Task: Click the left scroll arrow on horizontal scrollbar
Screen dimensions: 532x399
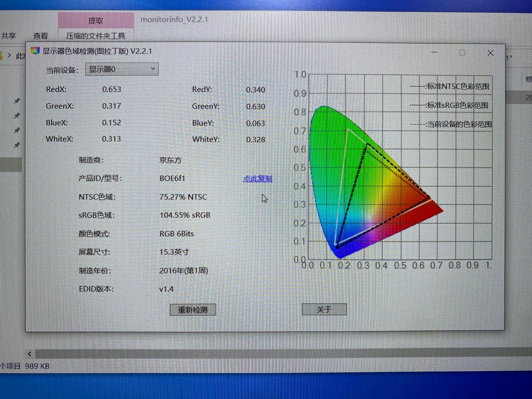Action: tap(30, 354)
